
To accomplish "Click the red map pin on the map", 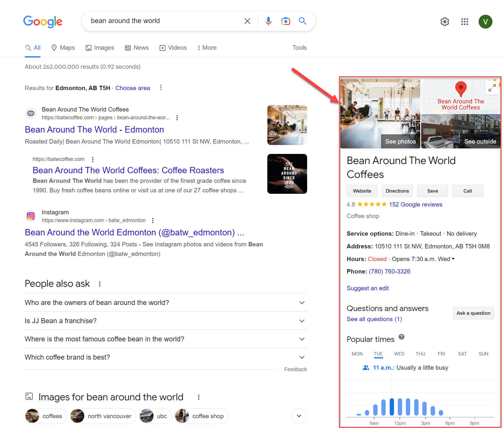I will pos(461,89).
